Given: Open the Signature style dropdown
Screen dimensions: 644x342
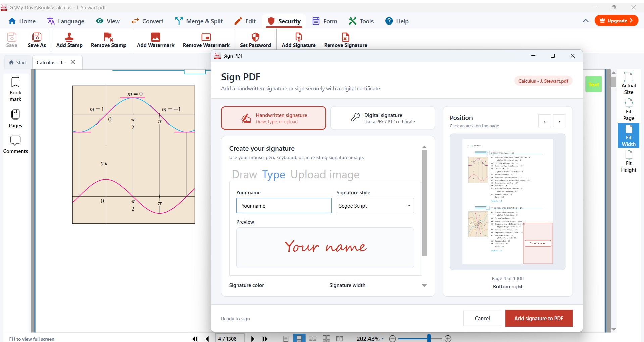Looking at the screenshot, I should tap(375, 206).
